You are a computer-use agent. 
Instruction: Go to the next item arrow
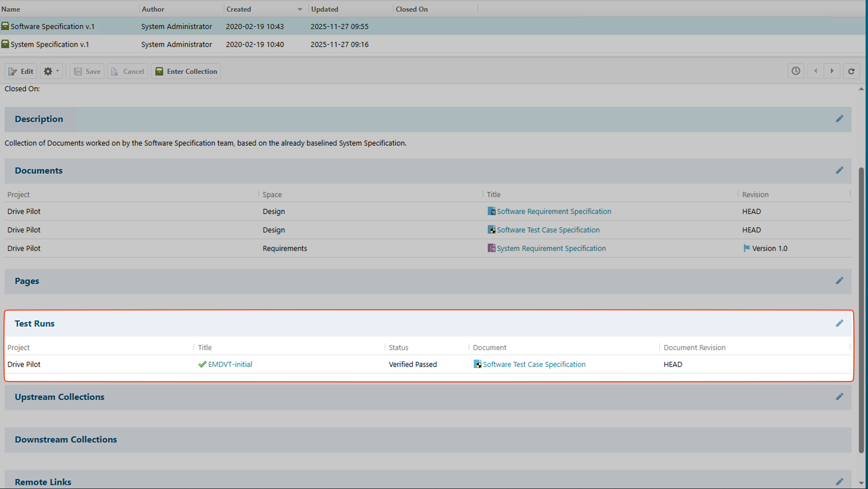832,71
